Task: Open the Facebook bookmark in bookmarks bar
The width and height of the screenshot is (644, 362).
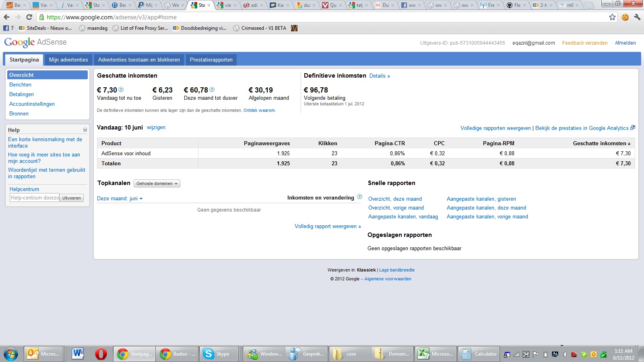Action: [x=8, y=28]
